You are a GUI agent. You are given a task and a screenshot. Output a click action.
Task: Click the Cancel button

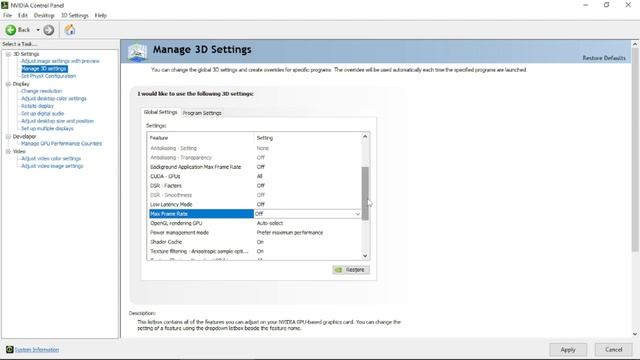point(613,350)
